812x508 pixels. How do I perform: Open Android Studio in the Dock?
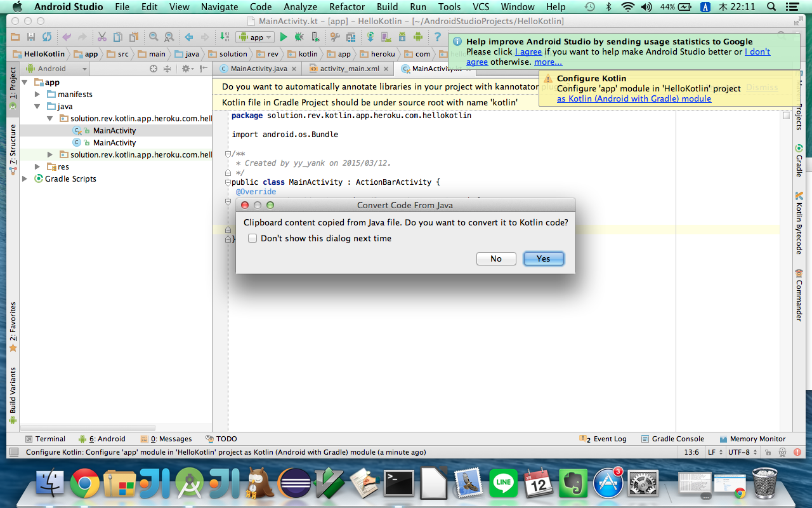point(189,484)
